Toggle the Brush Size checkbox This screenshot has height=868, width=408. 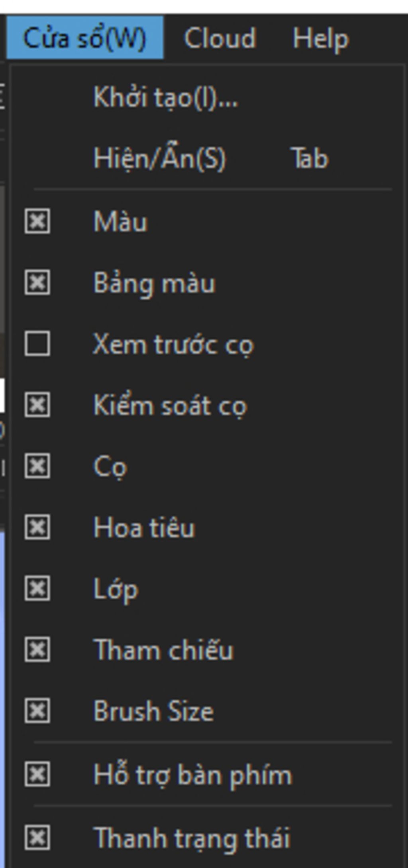tap(37, 710)
